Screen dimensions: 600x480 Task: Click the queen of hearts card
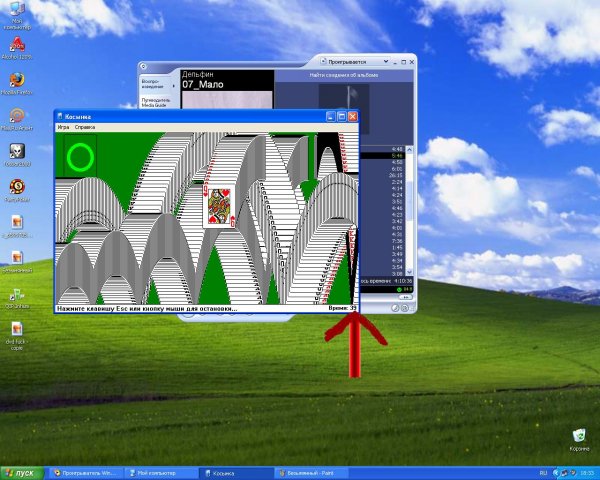[x=220, y=205]
